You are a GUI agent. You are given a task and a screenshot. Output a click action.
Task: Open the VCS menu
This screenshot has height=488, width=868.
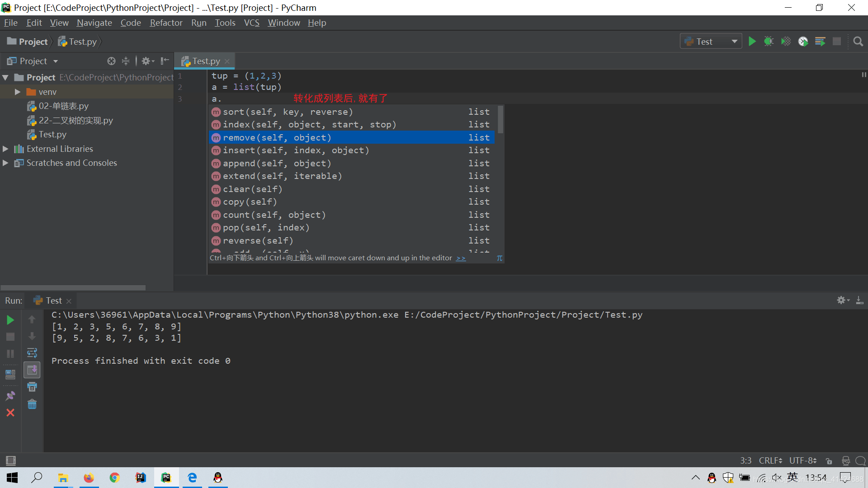click(252, 23)
